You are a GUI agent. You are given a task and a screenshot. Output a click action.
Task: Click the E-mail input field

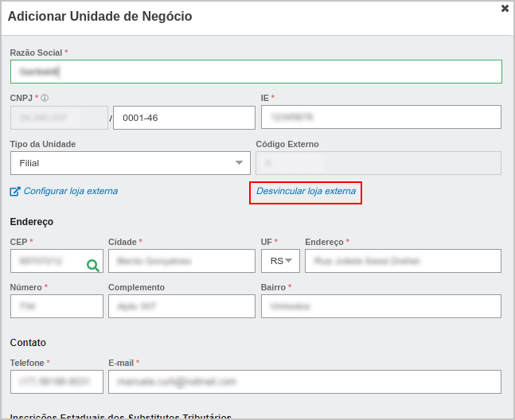coord(305,382)
